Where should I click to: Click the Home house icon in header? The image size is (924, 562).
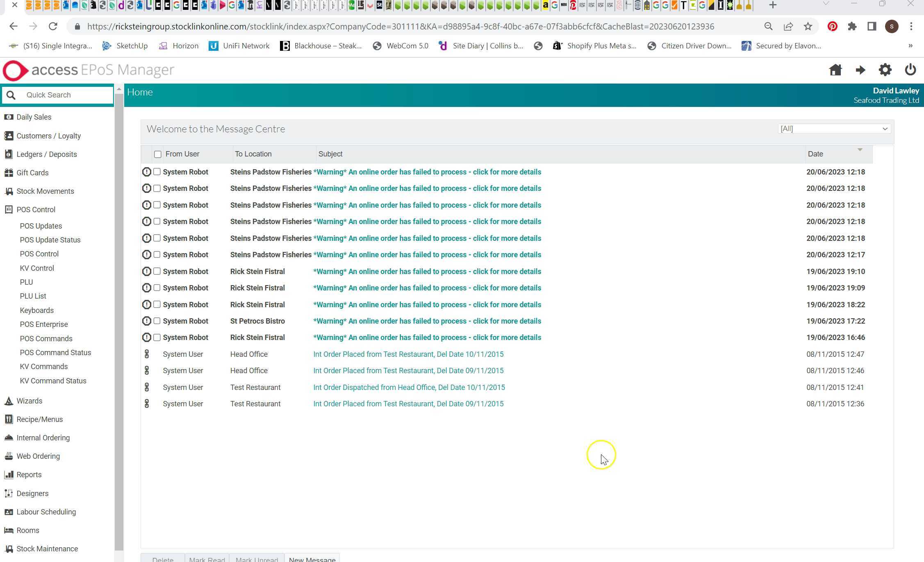click(x=835, y=70)
